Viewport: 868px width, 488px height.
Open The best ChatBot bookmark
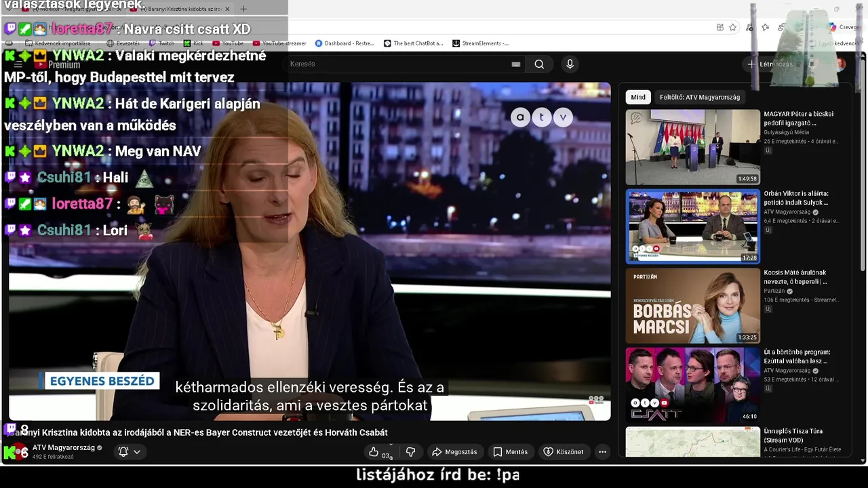(413, 43)
